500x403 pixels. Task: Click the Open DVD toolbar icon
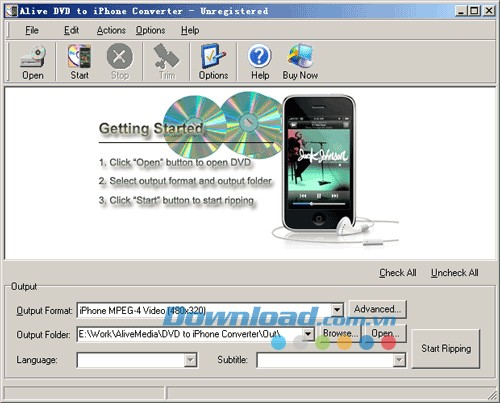pos(32,62)
